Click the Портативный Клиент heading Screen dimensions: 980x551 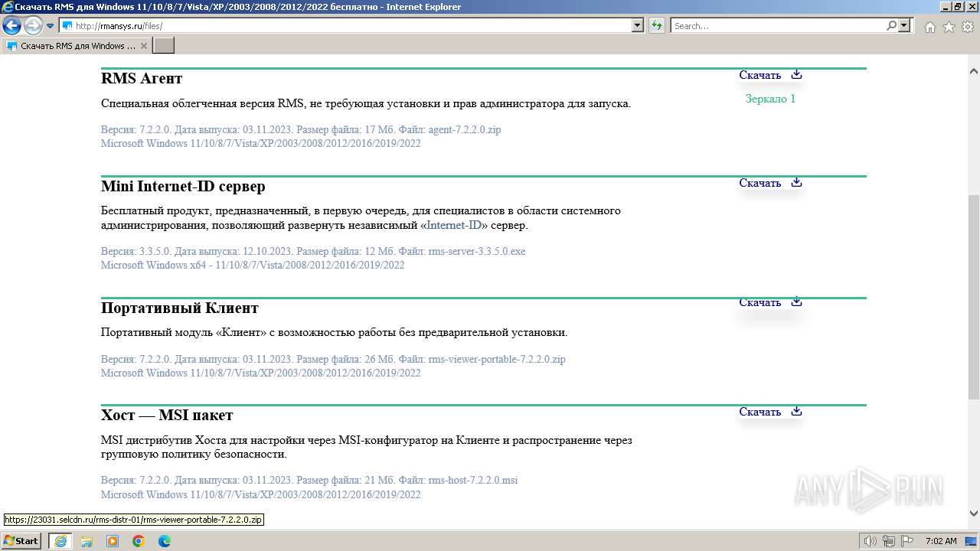[180, 308]
